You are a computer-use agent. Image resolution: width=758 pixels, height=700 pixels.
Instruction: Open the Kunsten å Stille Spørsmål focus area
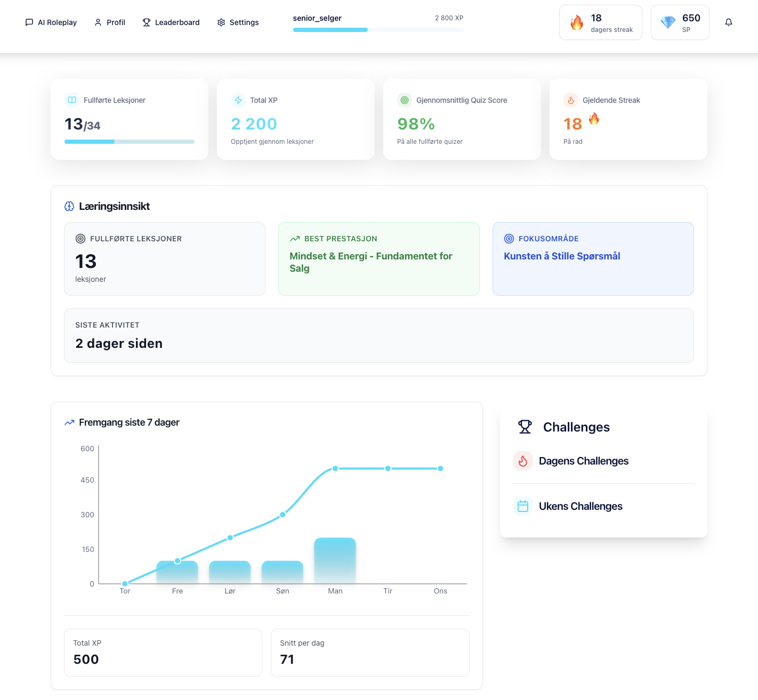562,256
